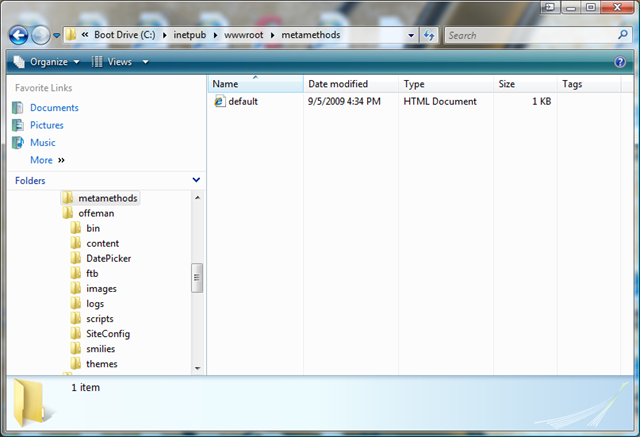The width and height of the screenshot is (640, 437).
Task: Collapse the Folders pane chevron
Action: pos(196,180)
